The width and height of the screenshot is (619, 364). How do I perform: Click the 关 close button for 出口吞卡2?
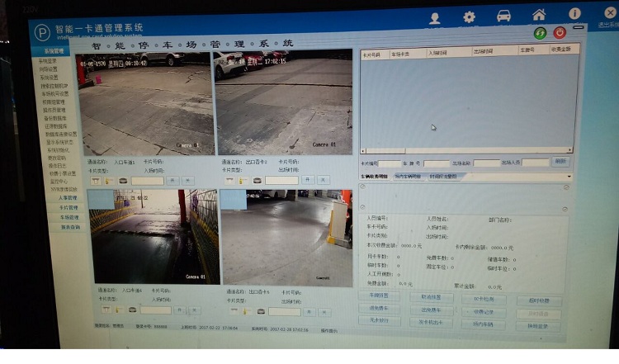[x=323, y=180]
